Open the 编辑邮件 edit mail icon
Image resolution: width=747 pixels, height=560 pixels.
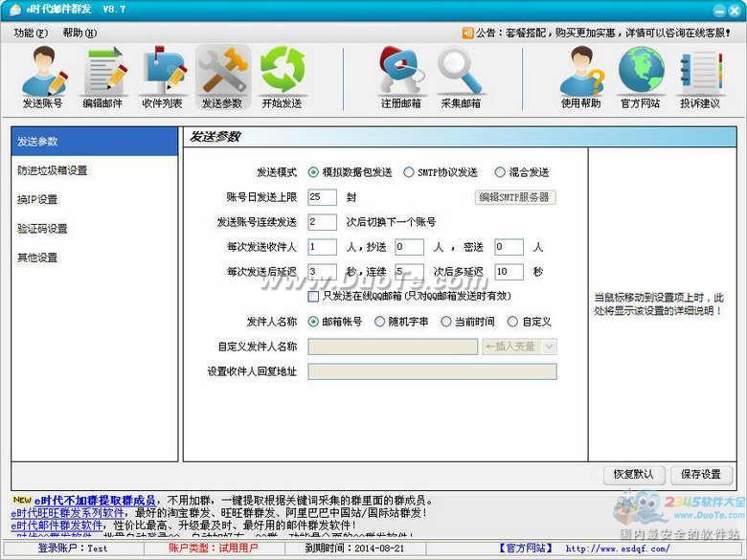[x=102, y=78]
